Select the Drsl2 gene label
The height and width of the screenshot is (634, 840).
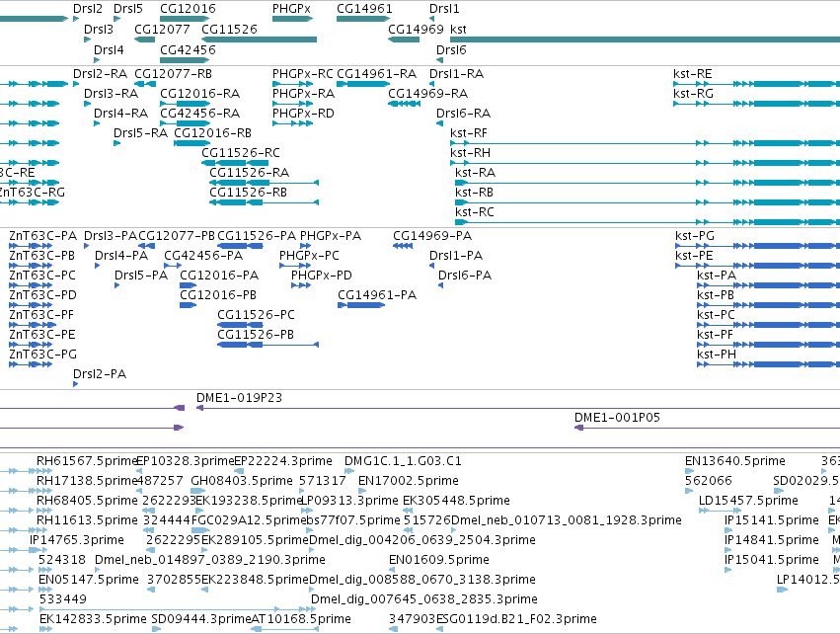pyautogui.click(x=87, y=9)
